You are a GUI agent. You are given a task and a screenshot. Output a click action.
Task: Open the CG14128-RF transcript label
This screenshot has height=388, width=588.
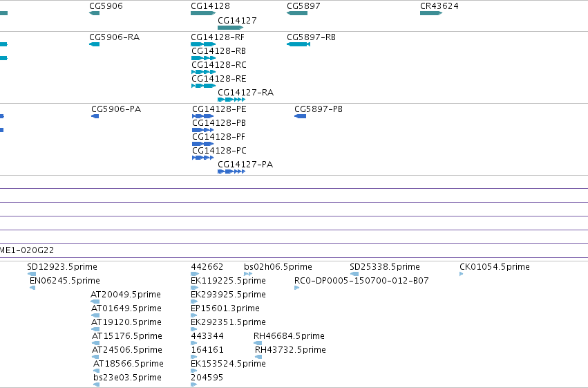(x=218, y=37)
